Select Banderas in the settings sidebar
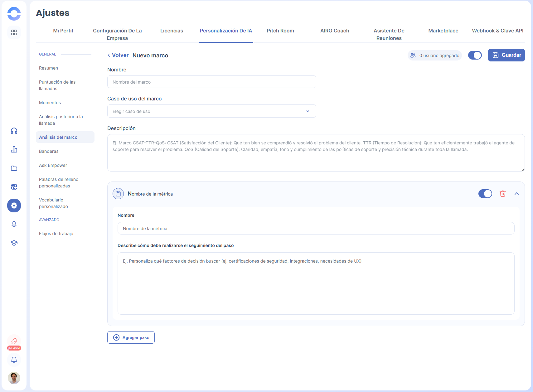The image size is (533, 392). tap(49, 151)
